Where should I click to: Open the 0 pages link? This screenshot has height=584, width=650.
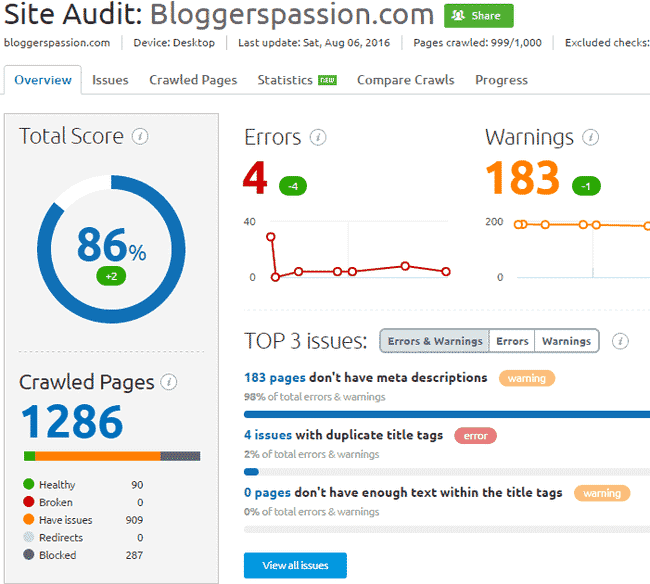(267, 492)
